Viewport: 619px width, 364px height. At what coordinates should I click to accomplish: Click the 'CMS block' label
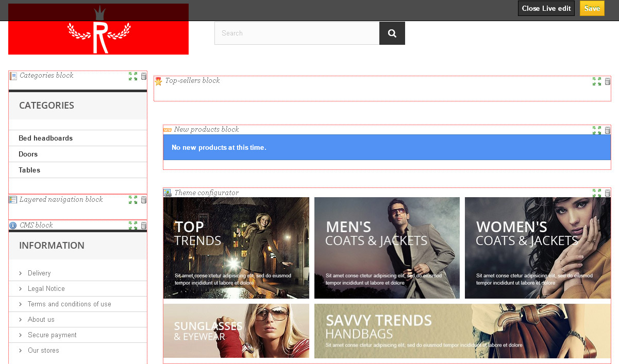(x=36, y=226)
